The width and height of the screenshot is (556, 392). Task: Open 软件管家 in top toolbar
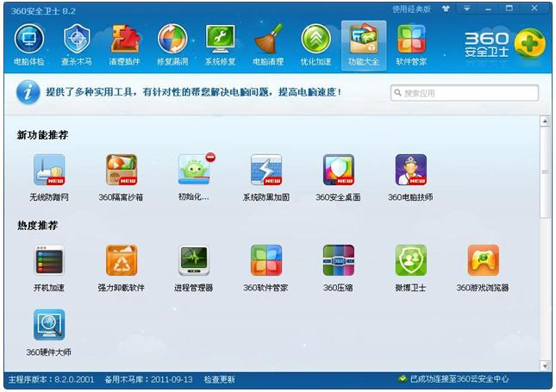pyautogui.click(x=411, y=45)
